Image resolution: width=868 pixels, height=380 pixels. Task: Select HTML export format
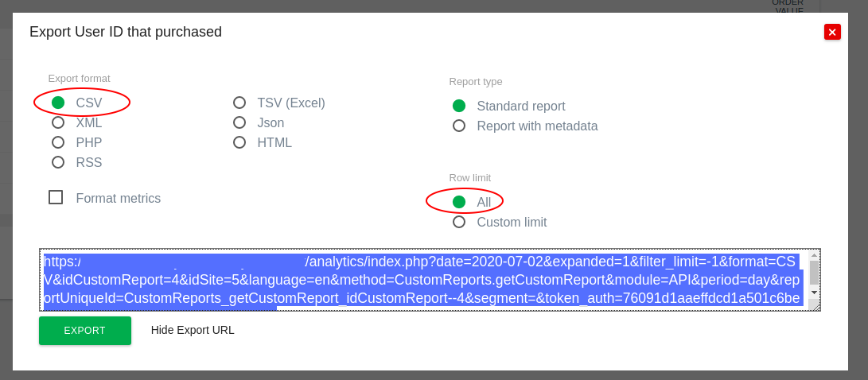tap(239, 142)
